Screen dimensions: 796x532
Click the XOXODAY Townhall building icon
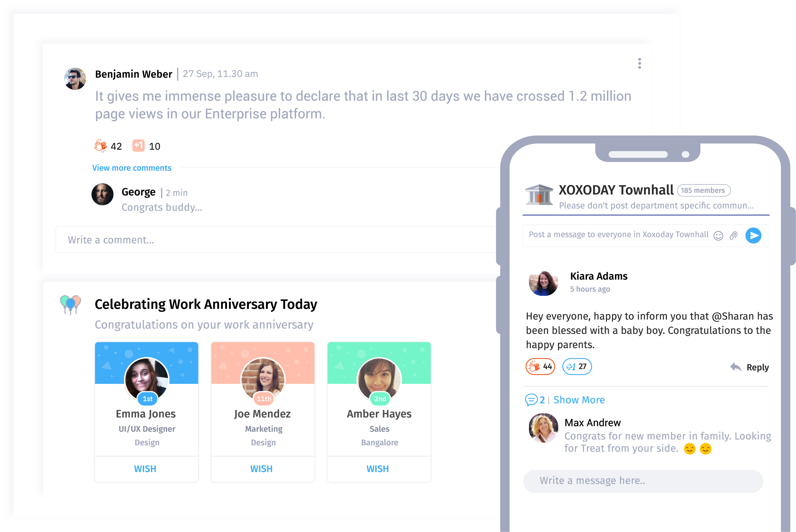click(539, 194)
